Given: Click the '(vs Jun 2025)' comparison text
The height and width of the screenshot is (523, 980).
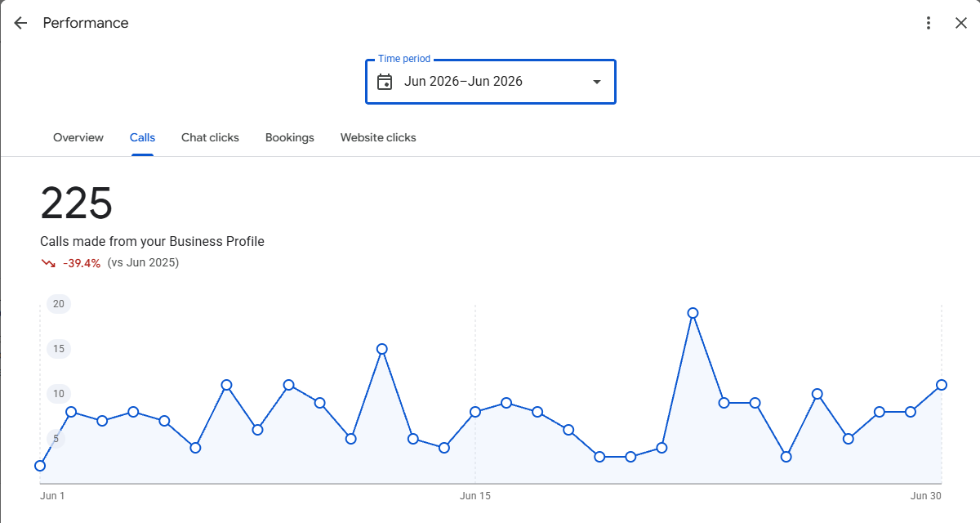Looking at the screenshot, I should [143, 262].
